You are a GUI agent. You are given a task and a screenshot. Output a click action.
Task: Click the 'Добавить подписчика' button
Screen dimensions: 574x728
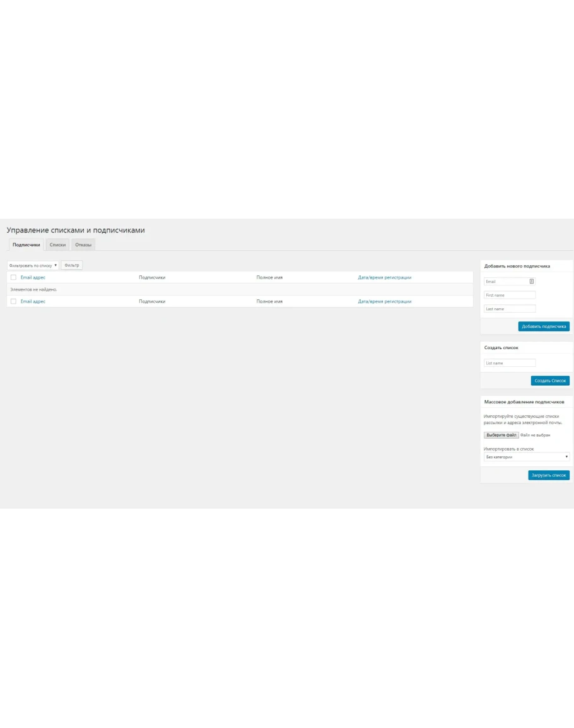tap(544, 326)
